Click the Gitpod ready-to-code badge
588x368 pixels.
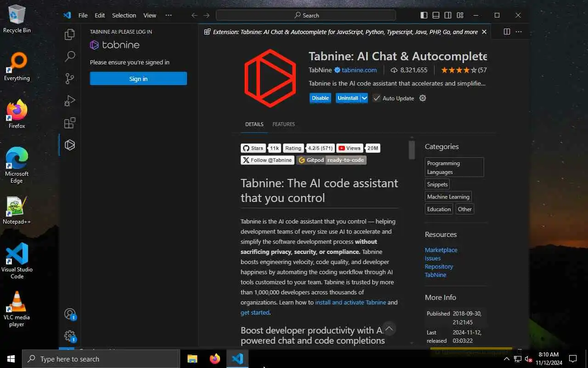tap(331, 160)
